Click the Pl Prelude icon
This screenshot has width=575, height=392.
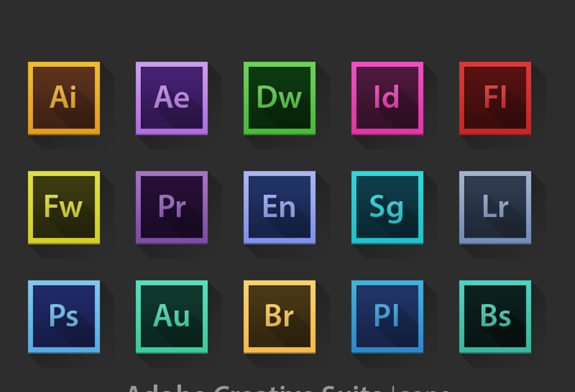(x=387, y=317)
